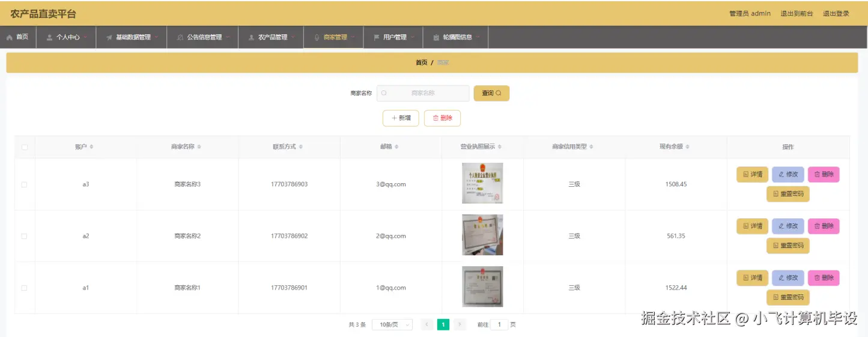This screenshot has height=337, width=868.
Task: Open 详情 for merchant a2
Action: coord(752,226)
